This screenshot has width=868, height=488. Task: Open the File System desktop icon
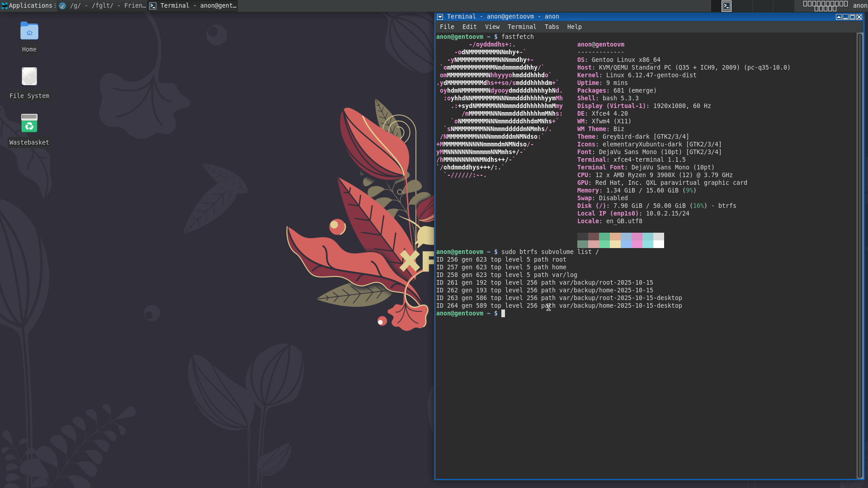(29, 77)
